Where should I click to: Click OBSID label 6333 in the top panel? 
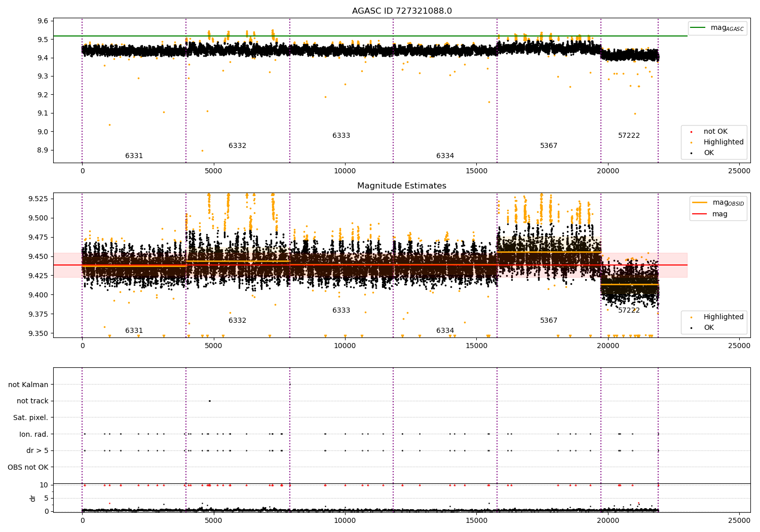click(341, 136)
